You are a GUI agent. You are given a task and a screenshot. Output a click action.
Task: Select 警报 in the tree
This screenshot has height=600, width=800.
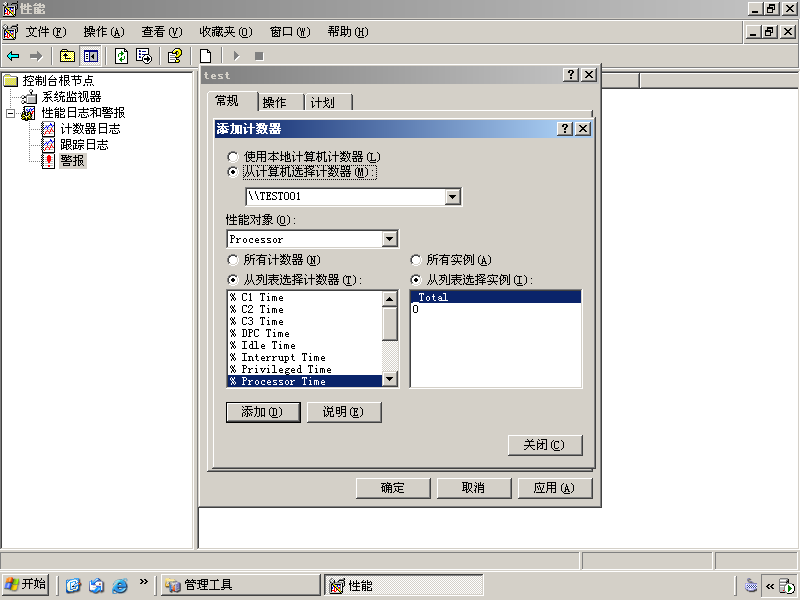coord(72,161)
